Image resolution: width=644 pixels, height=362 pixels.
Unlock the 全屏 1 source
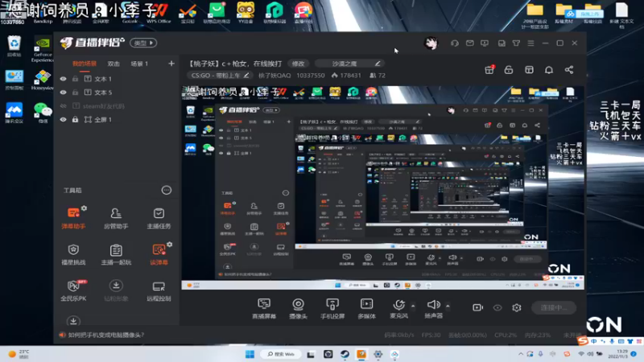(x=75, y=119)
